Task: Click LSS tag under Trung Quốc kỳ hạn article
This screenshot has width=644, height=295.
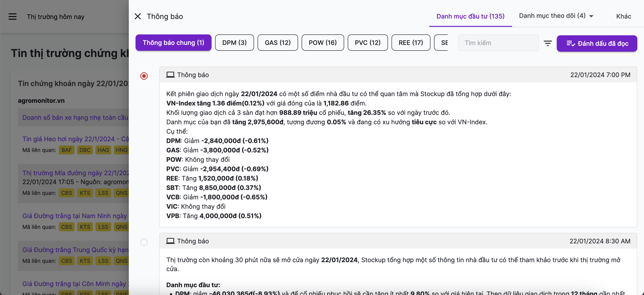Action: [103, 261]
